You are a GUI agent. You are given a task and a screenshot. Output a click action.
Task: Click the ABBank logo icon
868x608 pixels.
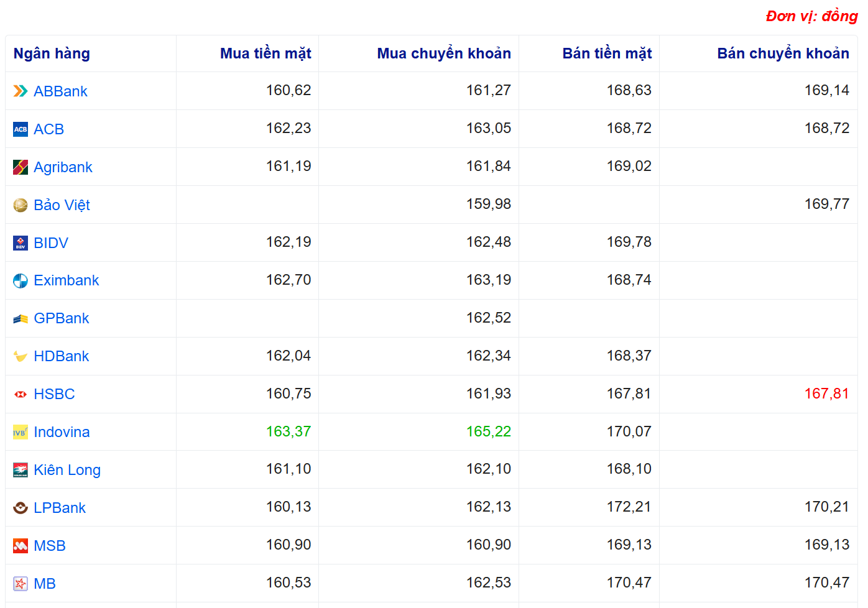point(21,91)
